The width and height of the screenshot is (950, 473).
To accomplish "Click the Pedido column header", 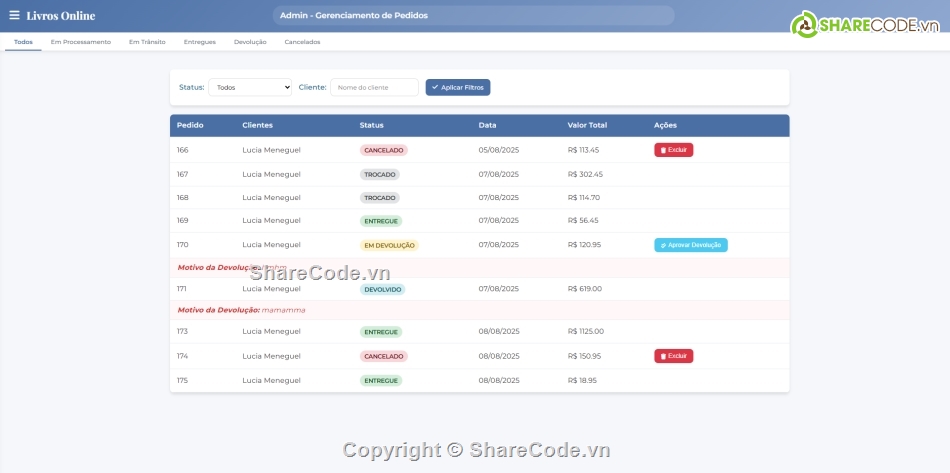I will (190, 125).
